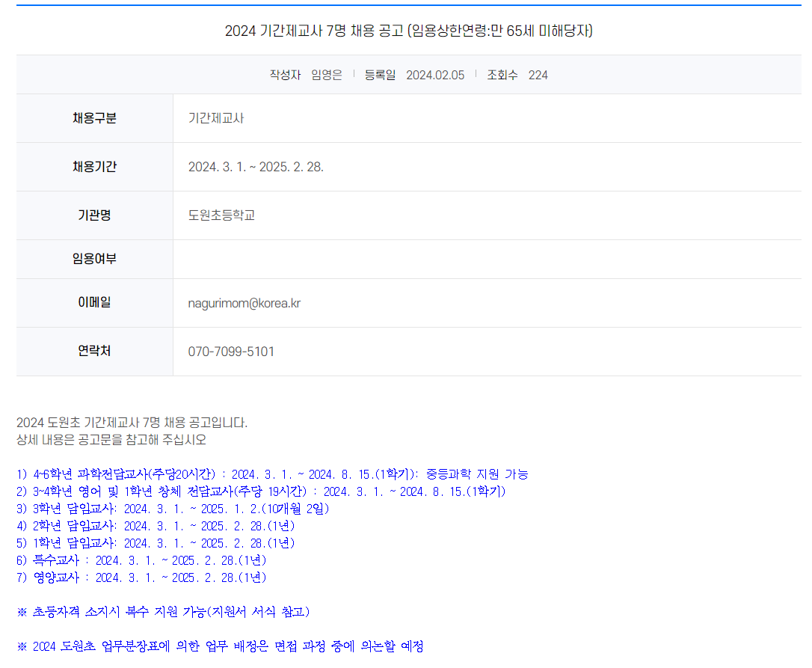Click the 등록일 label

[x=380, y=75]
